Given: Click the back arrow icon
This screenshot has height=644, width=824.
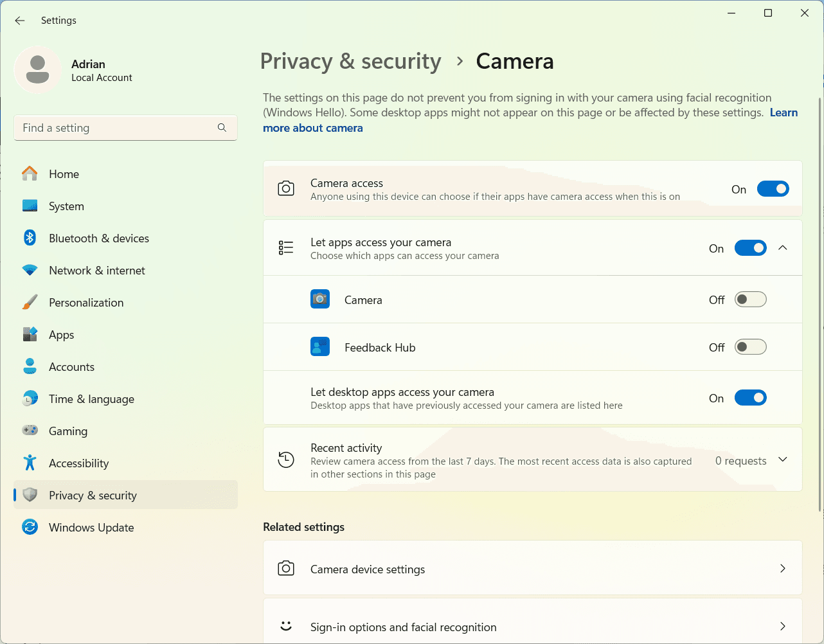Looking at the screenshot, I should [20, 21].
